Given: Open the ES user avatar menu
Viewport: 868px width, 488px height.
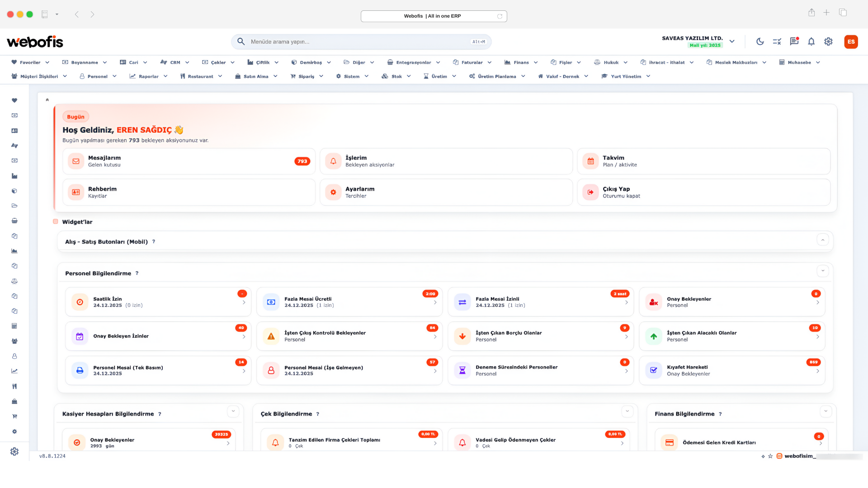Looking at the screenshot, I should tap(851, 42).
